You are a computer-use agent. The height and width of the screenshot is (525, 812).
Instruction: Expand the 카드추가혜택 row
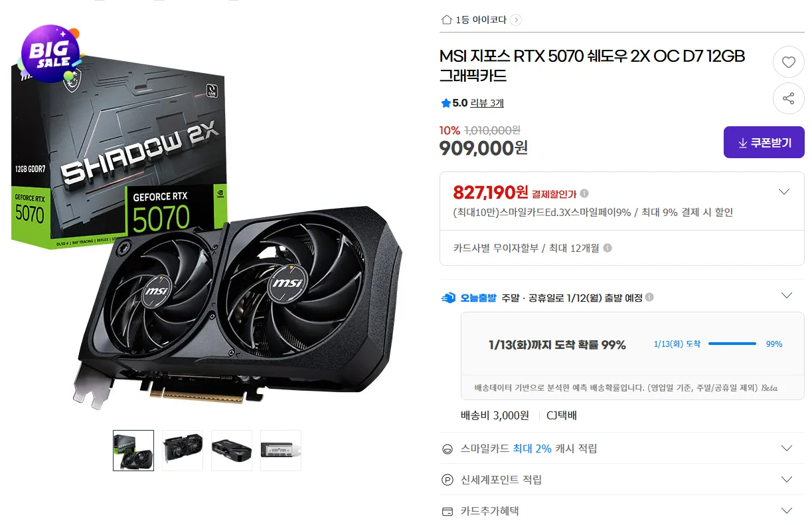(x=787, y=511)
